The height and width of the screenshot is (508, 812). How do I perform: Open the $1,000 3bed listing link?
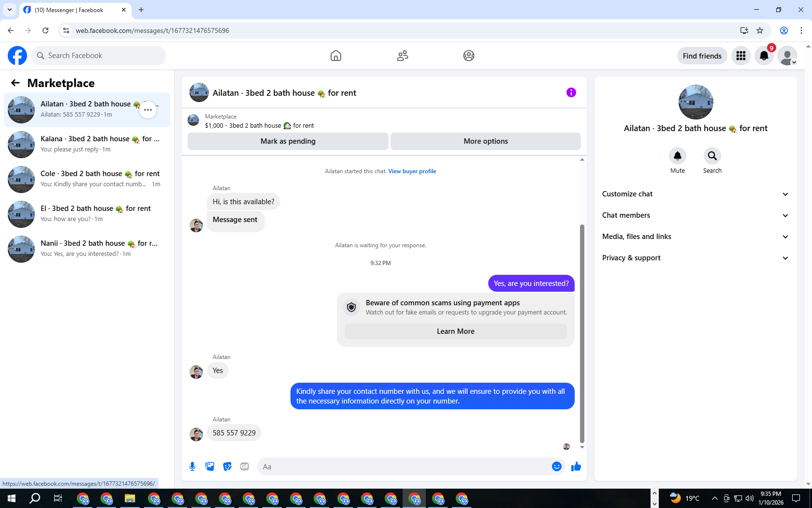tap(259, 126)
